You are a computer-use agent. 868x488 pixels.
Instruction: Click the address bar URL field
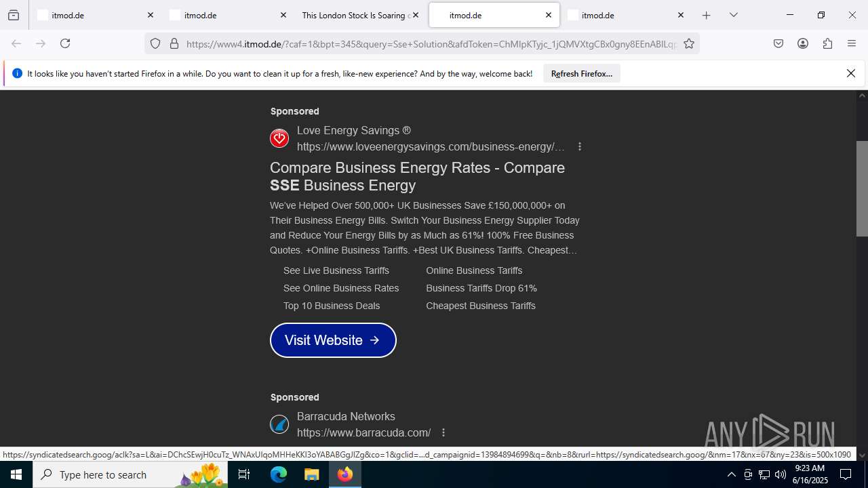pyautogui.click(x=431, y=43)
